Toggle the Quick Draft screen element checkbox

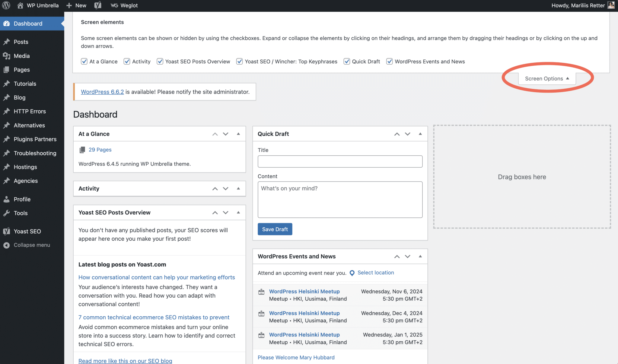tap(347, 62)
